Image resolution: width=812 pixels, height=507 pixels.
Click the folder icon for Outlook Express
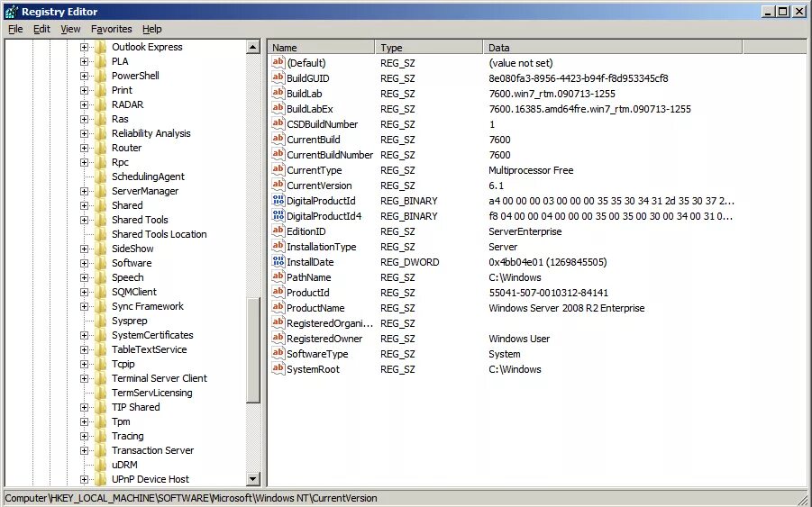[x=100, y=47]
